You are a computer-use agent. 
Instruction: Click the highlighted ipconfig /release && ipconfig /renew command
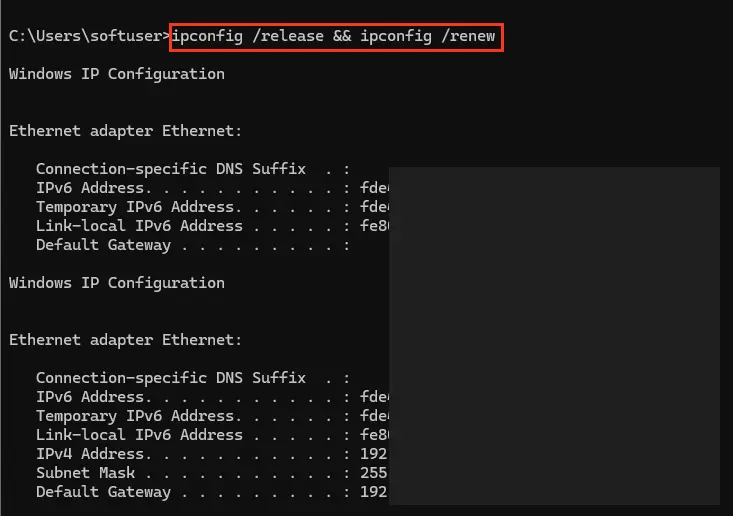click(x=334, y=36)
